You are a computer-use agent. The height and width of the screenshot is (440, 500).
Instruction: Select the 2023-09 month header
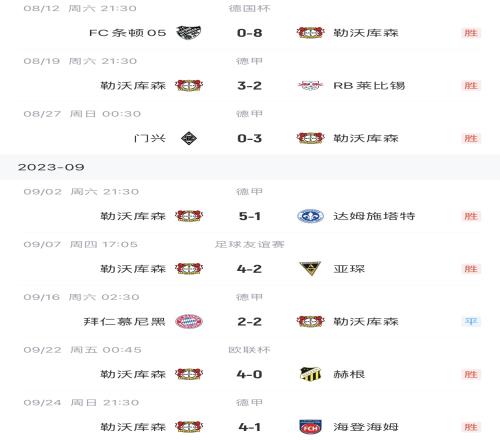[x=250, y=167]
